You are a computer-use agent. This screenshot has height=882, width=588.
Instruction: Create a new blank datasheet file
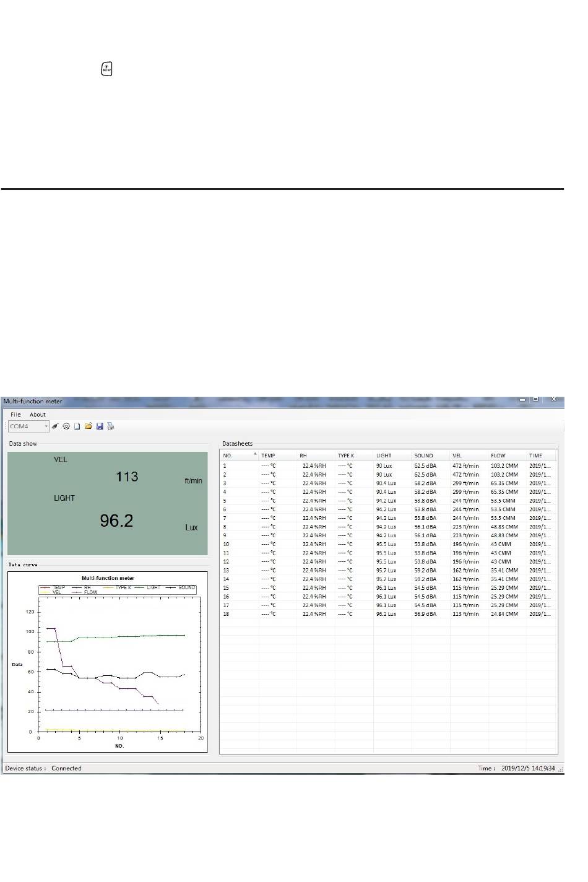click(x=77, y=426)
